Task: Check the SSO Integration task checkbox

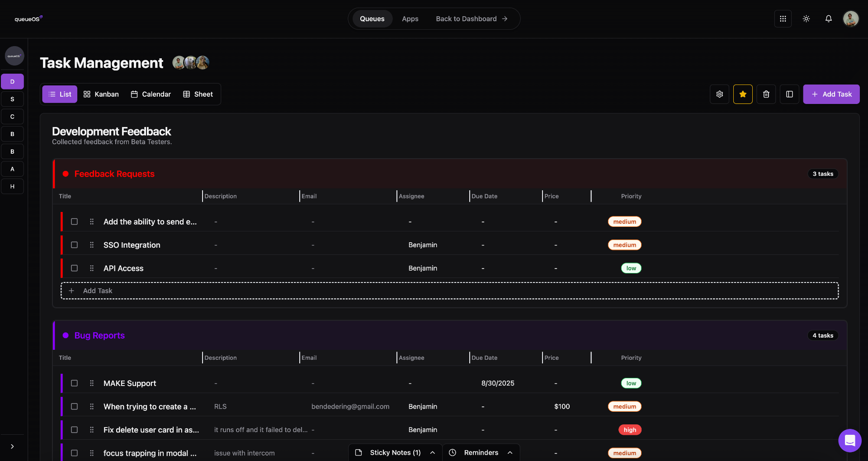Action: click(74, 245)
